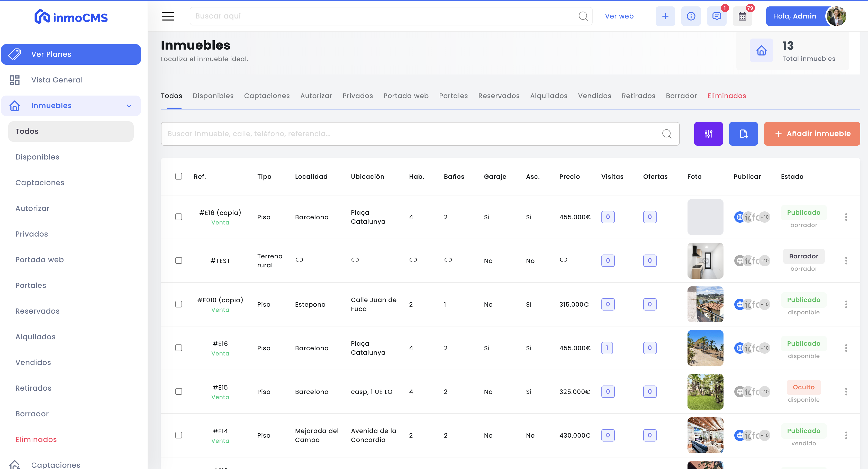Click the Borrador status for #TEST
Screen dimensions: 868x469
804,256
